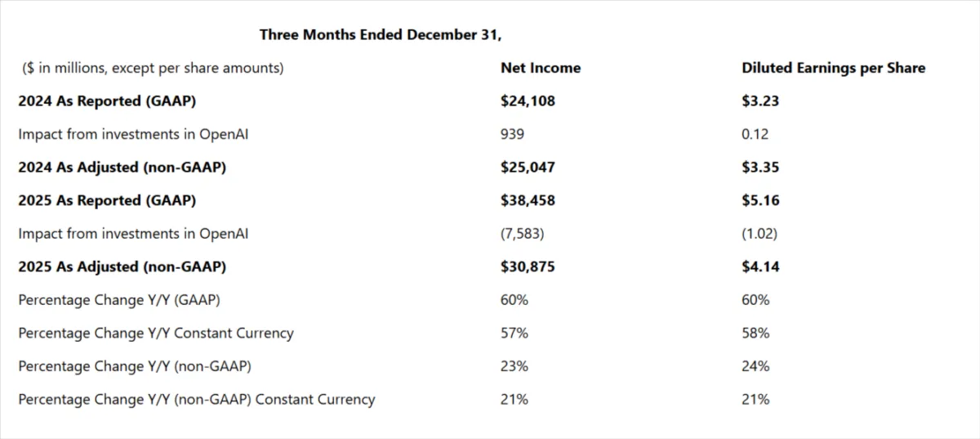
Task: Select the (1.02) per share impact value
Action: tap(759, 234)
